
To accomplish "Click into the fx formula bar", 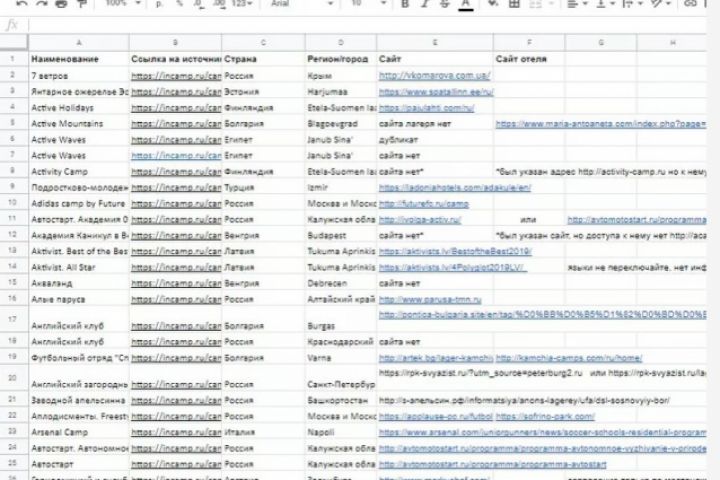I will (x=367, y=25).
